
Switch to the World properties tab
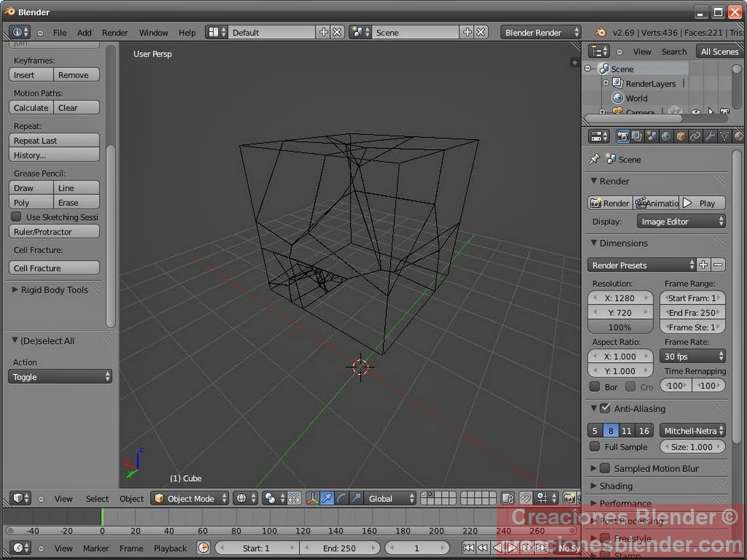pos(665,136)
